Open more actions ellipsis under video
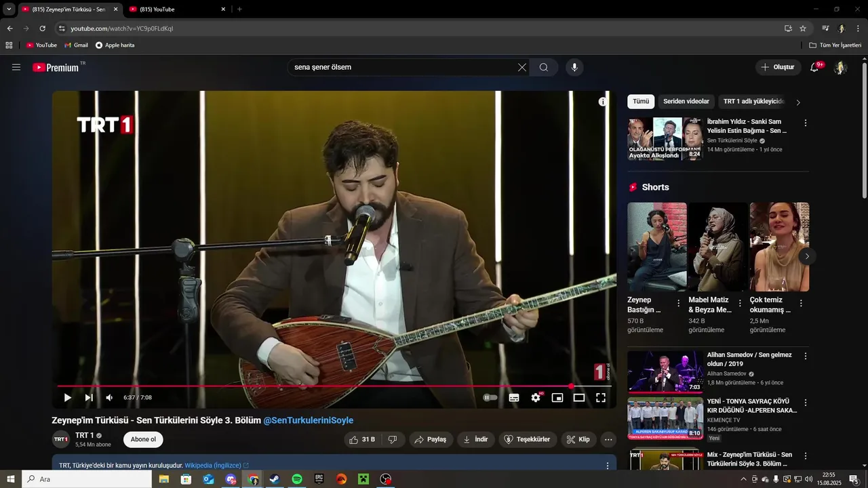The image size is (868, 488). pyautogui.click(x=608, y=439)
